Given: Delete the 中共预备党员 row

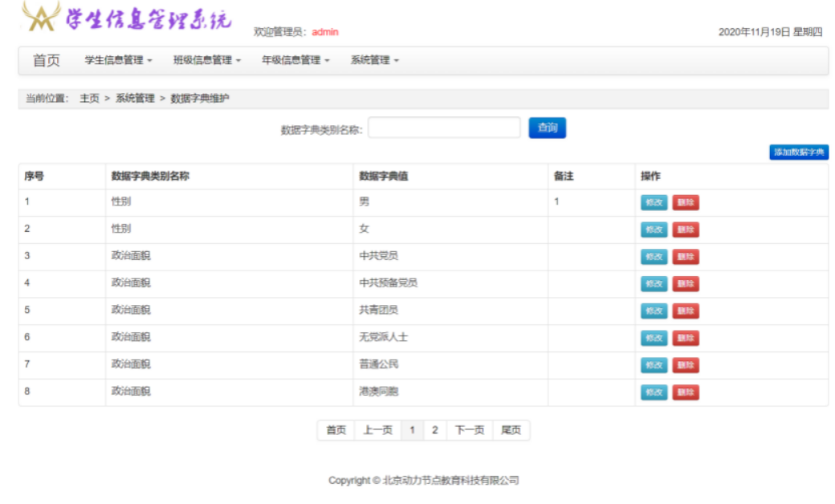Looking at the screenshot, I should point(685,284).
